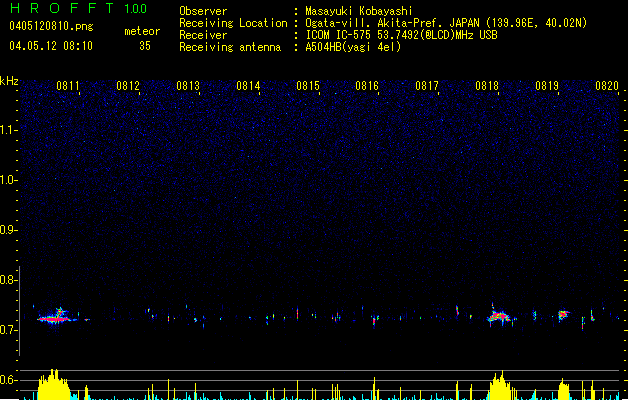Click the date stamp 04.05.12 08:10
This screenshot has height=400, width=629.
[51, 45]
